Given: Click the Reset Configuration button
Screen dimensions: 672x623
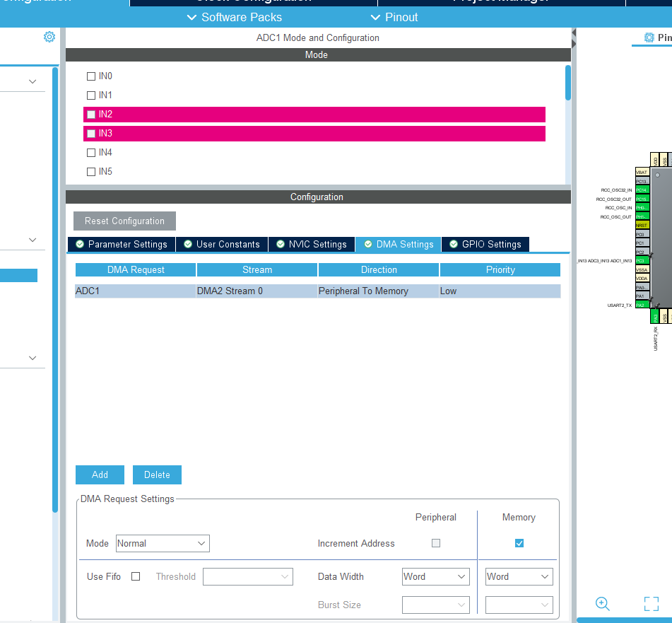Looking at the screenshot, I should coord(124,221).
